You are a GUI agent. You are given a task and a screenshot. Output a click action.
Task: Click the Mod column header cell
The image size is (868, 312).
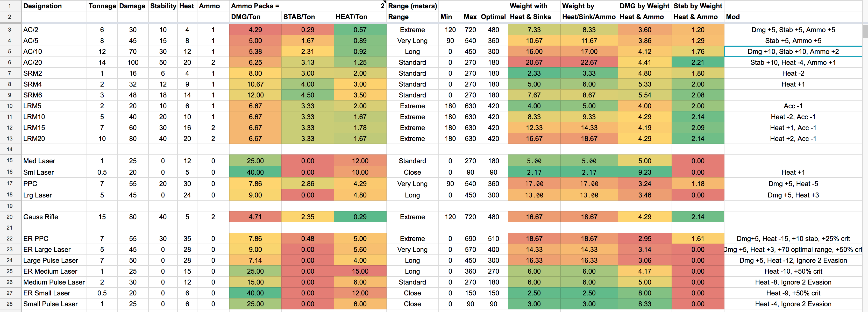pos(793,17)
